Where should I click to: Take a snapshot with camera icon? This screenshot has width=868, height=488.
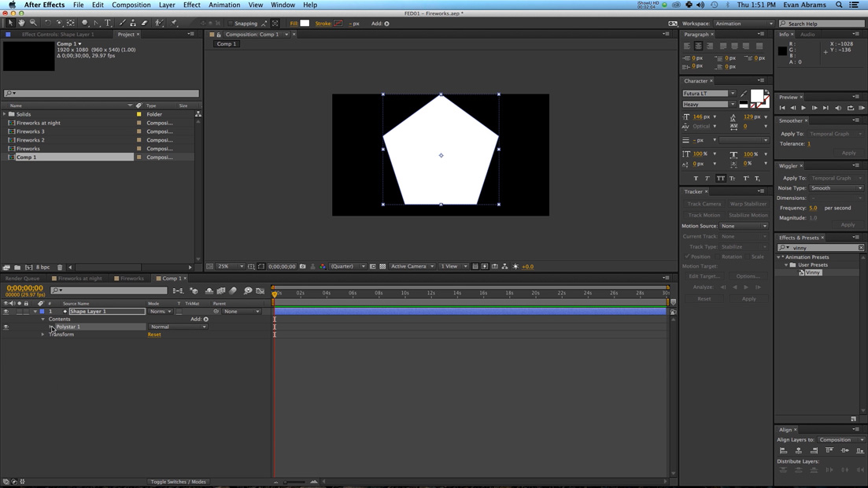tap(303, 267)
